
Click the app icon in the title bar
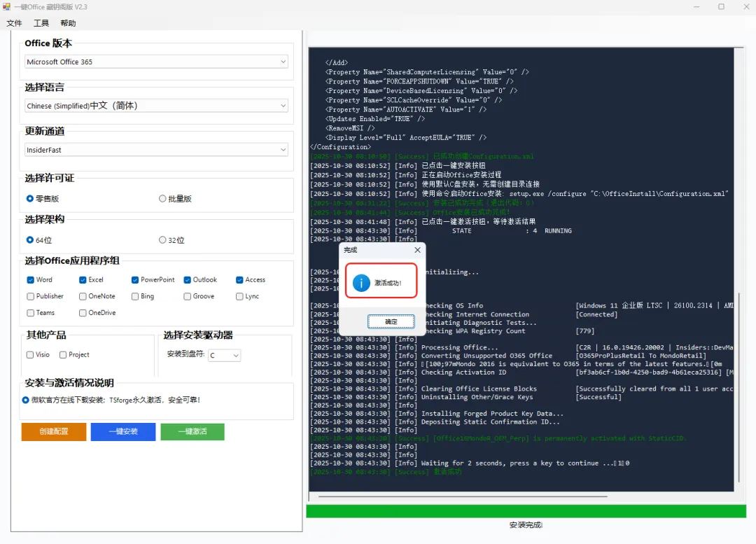6,7
